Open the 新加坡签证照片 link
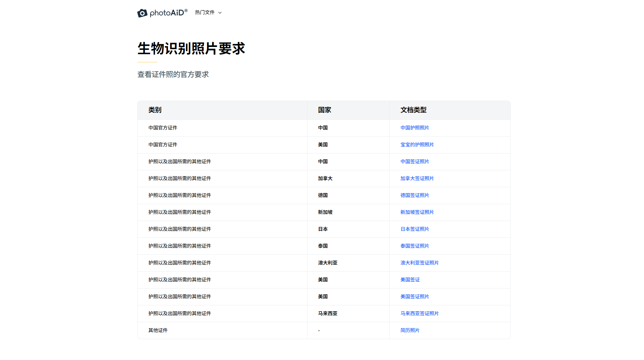This screenshot has width=644, height=360. tap(417, 212)
